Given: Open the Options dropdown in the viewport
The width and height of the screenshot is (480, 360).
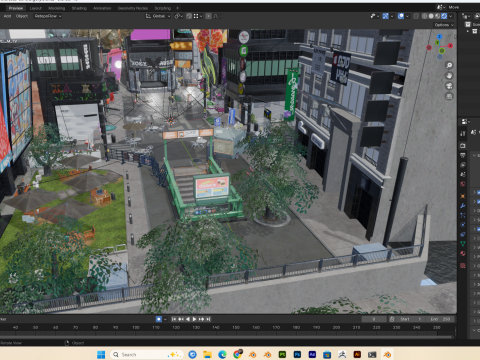Looking at the screenshot, I should [444, 25].
